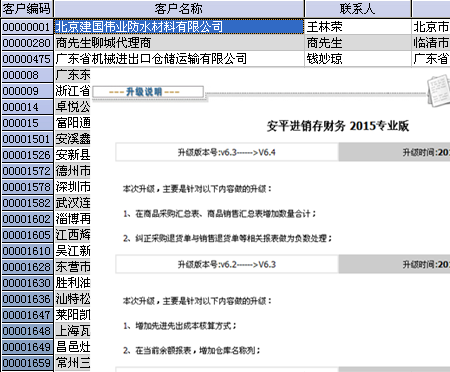Viewport: 450px width, 372px height.
Task: Click 广东省机械进出口仓储运输有限公司 name cell
Action: click(x=179, y=59)
